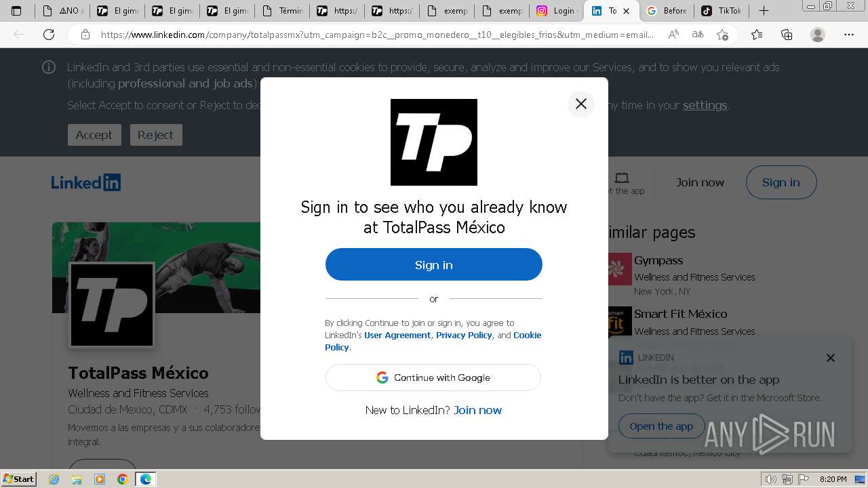Click the TotalPass logo in dialog
Image resolution: width=868 pixels, height=488 pixels.
[x=434, y=142]
